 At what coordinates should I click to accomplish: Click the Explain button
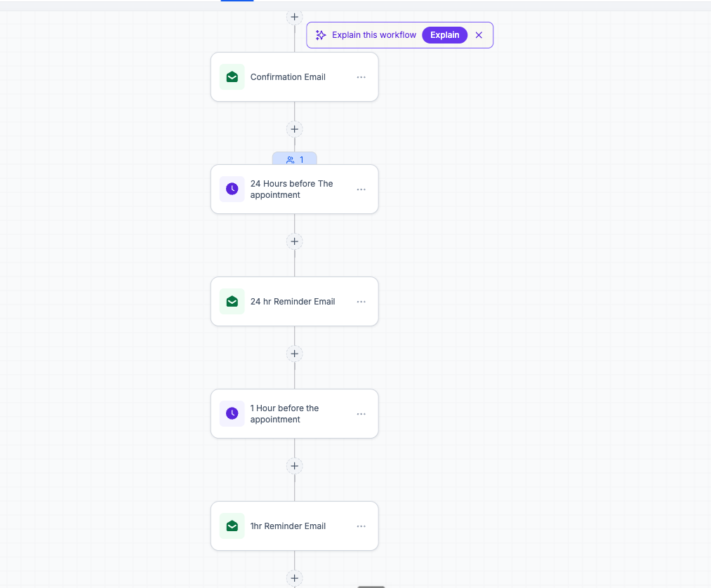(x=444, y=35)
